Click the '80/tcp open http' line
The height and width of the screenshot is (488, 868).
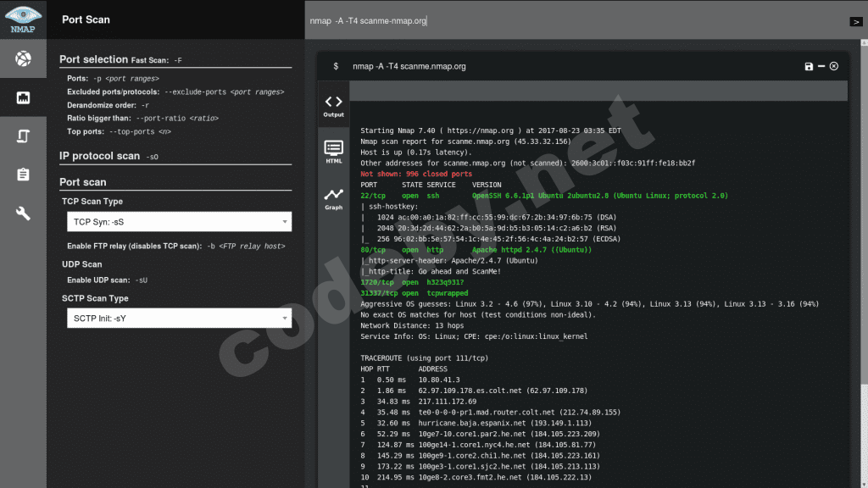(476, 250)
